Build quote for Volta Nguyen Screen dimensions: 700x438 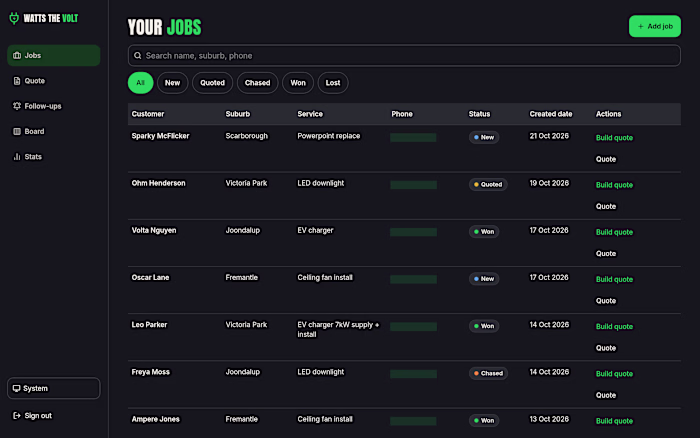pos(614,232)
